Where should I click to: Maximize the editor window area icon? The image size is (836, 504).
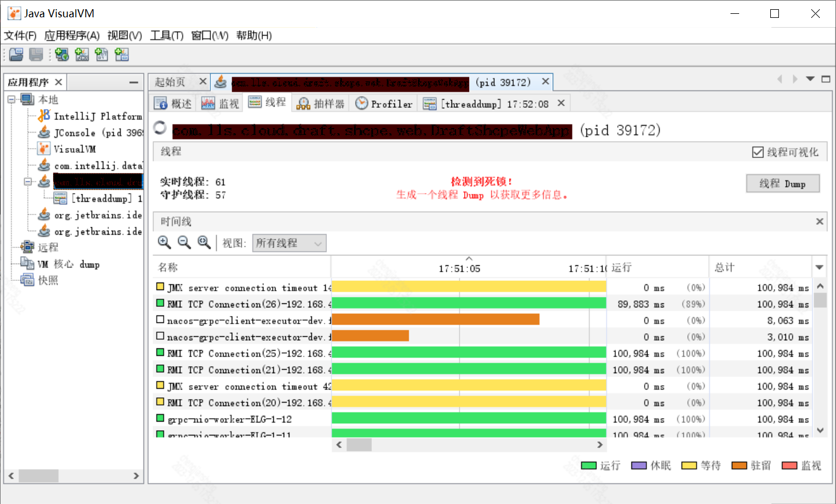tap(826, 79)
